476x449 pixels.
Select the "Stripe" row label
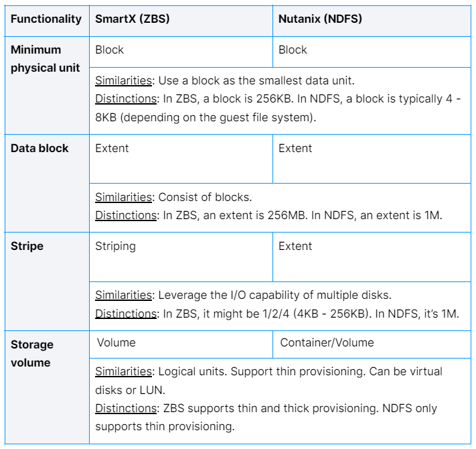coord(27,246)
